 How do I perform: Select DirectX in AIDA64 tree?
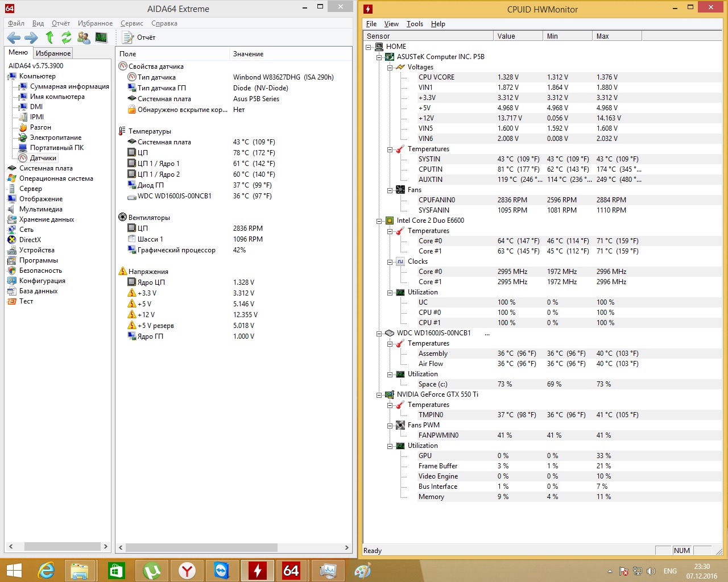coord(30,240)
